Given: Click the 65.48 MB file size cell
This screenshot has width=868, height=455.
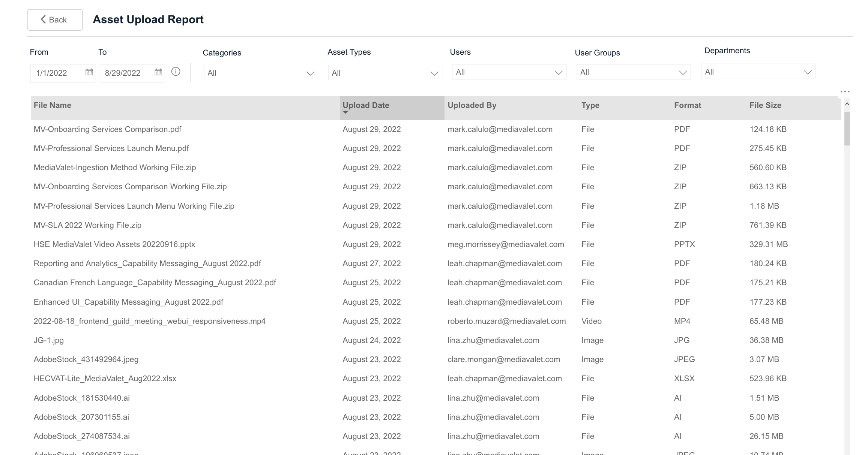Looking at the screenshot, I should click(x=766, y=321).
